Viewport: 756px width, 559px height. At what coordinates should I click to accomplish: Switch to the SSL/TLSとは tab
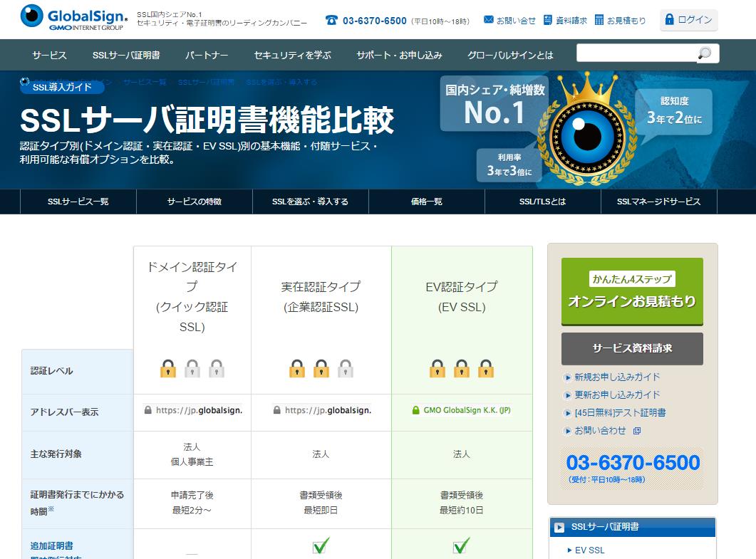click(x=543, y=202)
